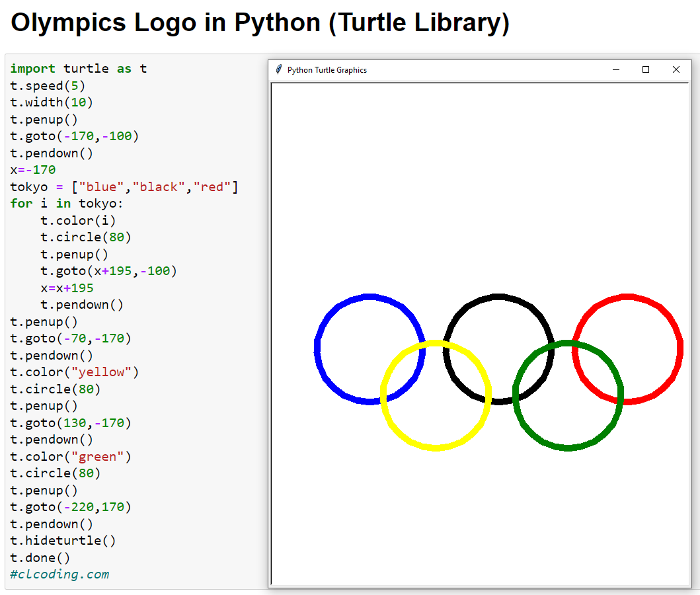Click the '#clcoding.com' comment

pos(59,575)
